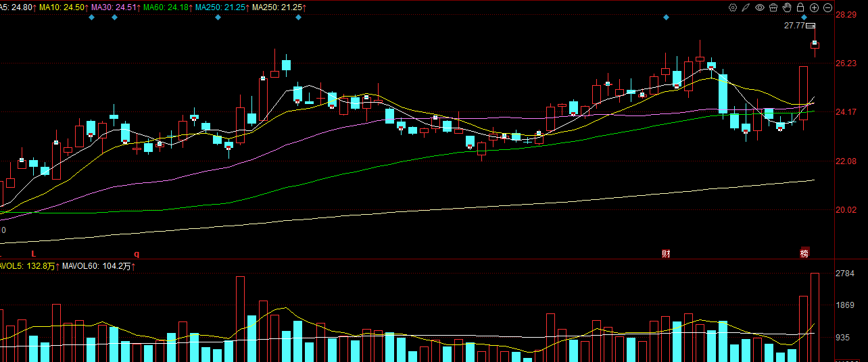Click the 24.17 price axis label
The width and height of the screenshot is (868, 362).
(846, 111)
